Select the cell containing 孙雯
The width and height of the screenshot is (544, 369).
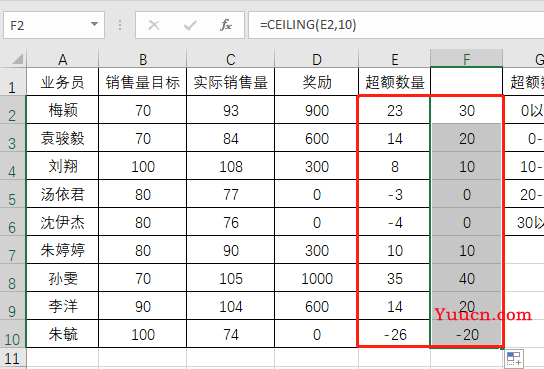click(62, 278)
